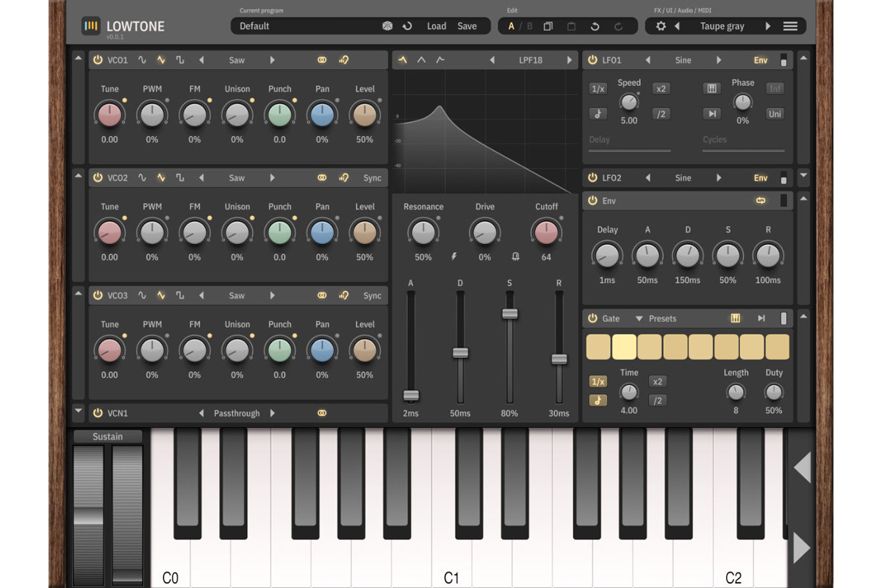Toggle VCO2 Sync
The image size is (882, 588).
click(x=372, y=178)
